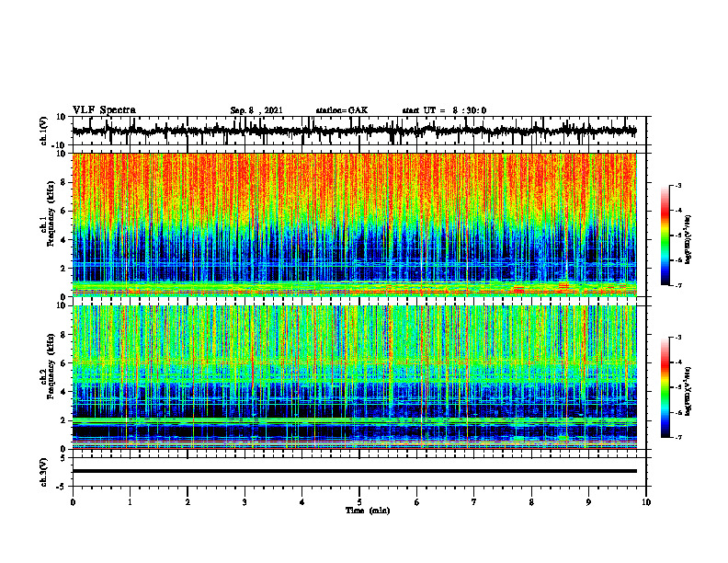Click ch.1 frequency tick label "8"
The image size is (728, 563).
(63, 182)
